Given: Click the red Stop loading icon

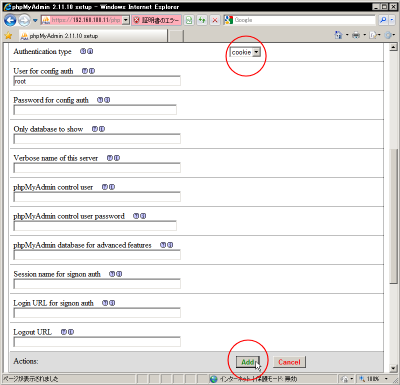Looking at the screenshot, I should 215,20.
